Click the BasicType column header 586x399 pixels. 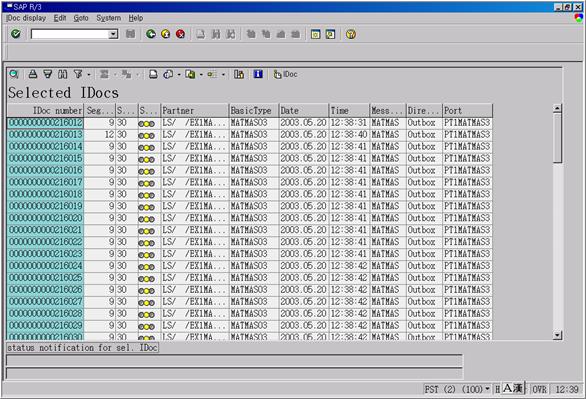pos(254,111)
